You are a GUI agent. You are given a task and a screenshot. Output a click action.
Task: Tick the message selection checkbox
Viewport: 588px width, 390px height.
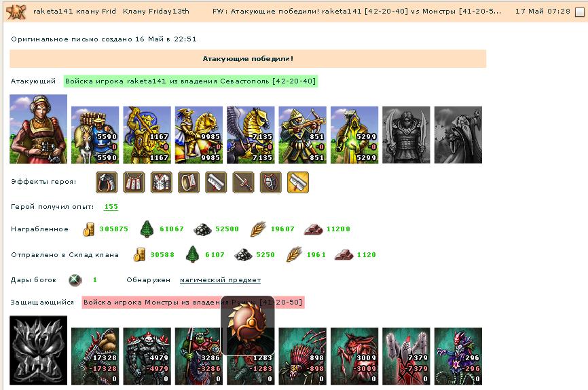(x=579, y=12)
